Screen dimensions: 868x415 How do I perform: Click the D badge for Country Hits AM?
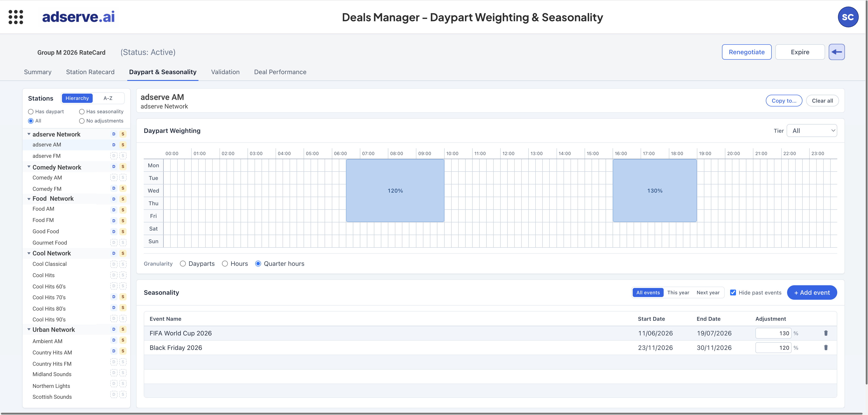(114, 351)
